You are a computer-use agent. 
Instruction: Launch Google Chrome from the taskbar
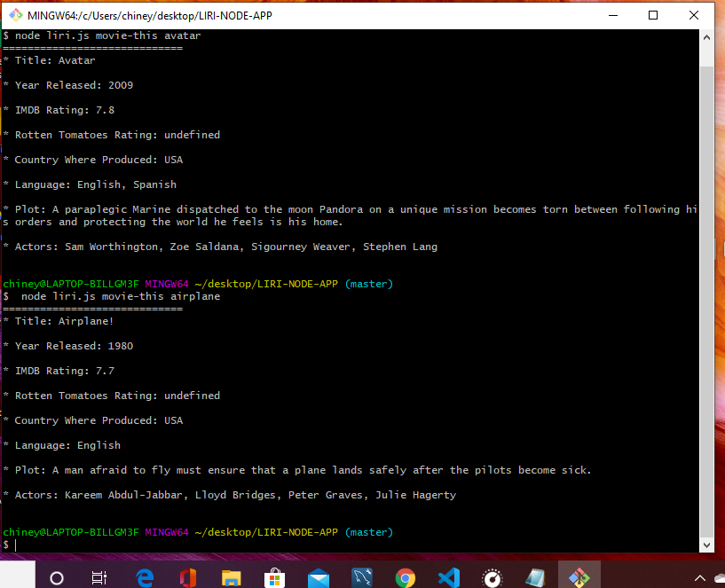(405, 578)
